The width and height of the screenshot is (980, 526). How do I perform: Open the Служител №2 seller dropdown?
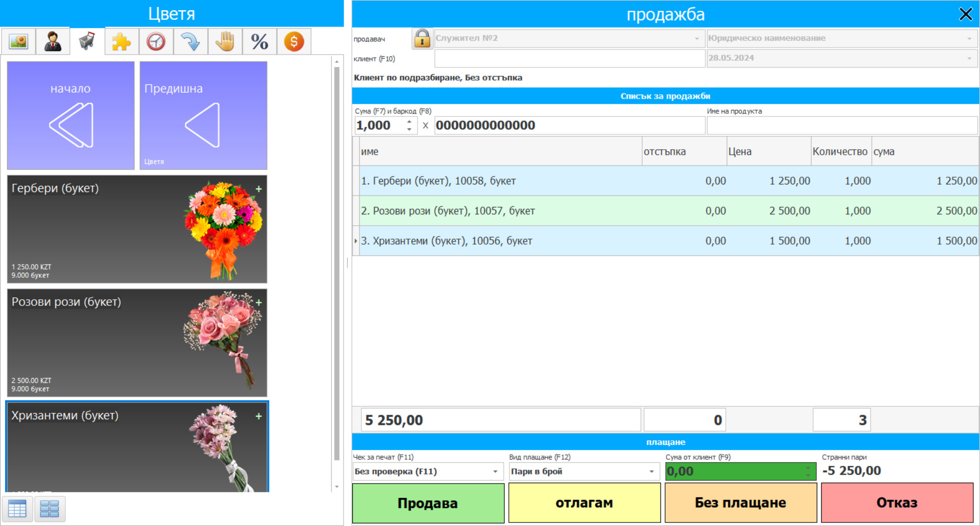coord(570,38)
